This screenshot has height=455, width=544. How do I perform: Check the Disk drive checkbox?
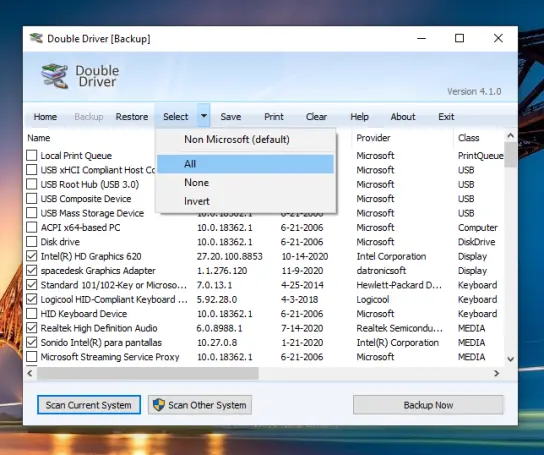click(32, 242)
